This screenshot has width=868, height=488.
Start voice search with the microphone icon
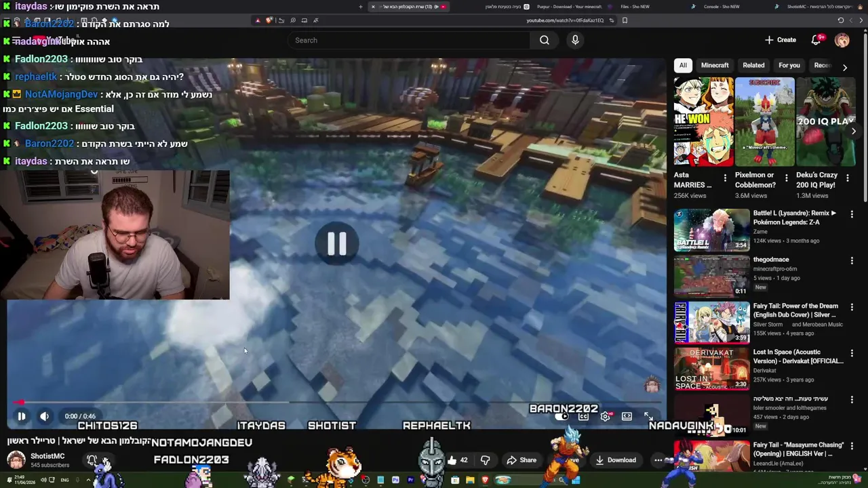pos(575,40)
